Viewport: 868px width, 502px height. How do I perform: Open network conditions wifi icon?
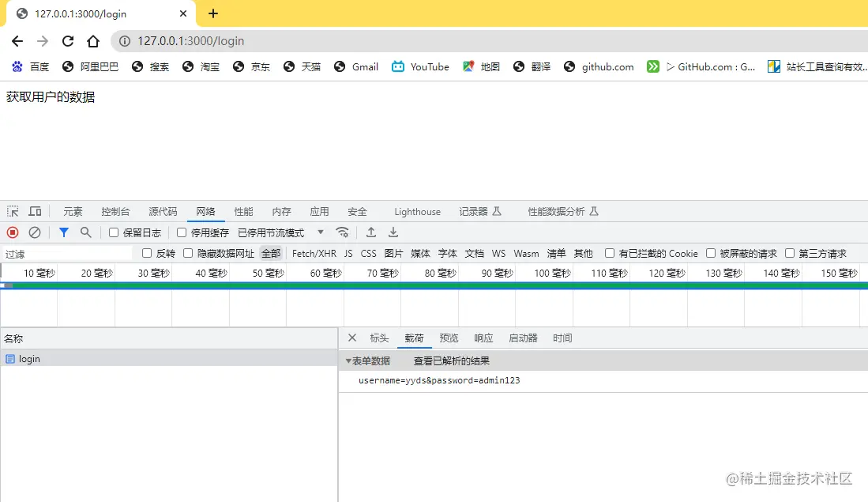point(343,232)
